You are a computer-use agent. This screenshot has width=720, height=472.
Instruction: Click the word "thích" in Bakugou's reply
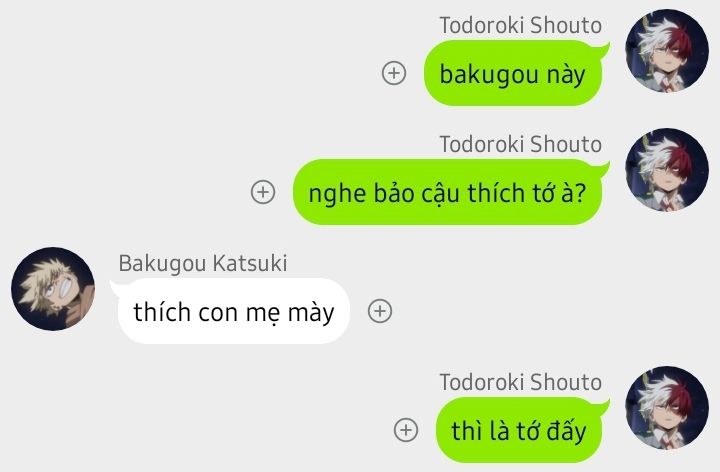pos(162,311)
